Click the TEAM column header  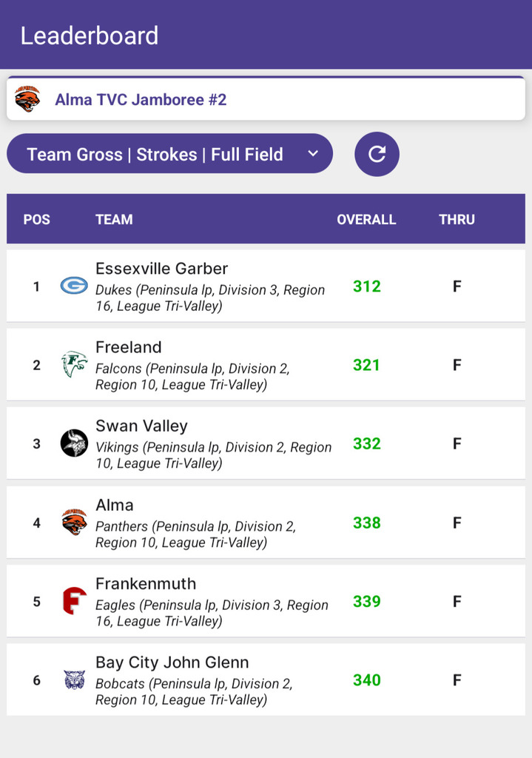tap(114, 219)
